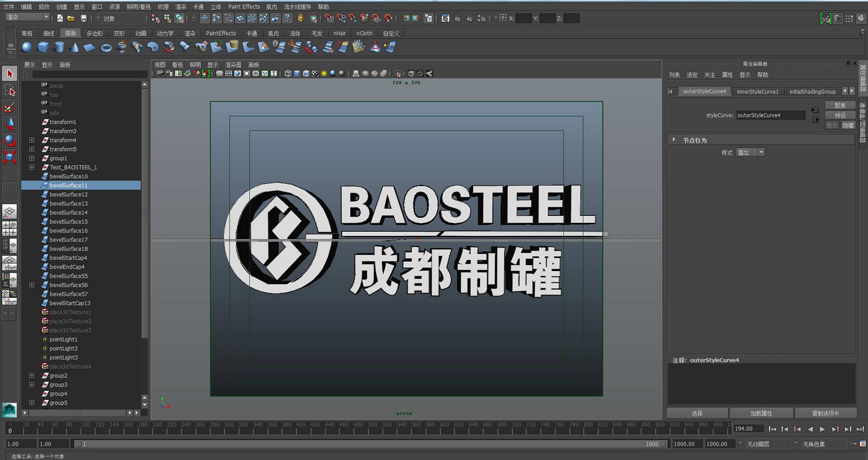
Task: Click the new scene file icon
Action: click(60, 18)
